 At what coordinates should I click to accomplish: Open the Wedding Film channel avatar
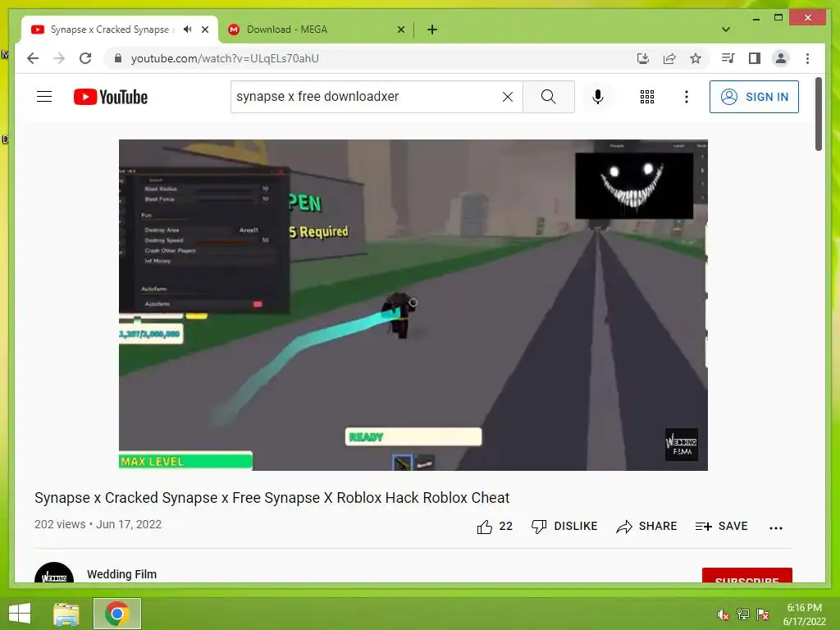point(54,573)
